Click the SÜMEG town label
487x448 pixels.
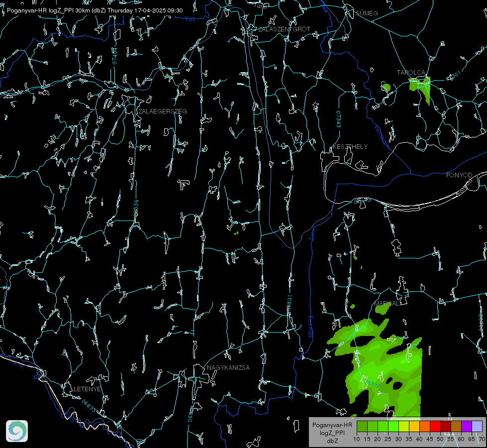pos(367,13)
